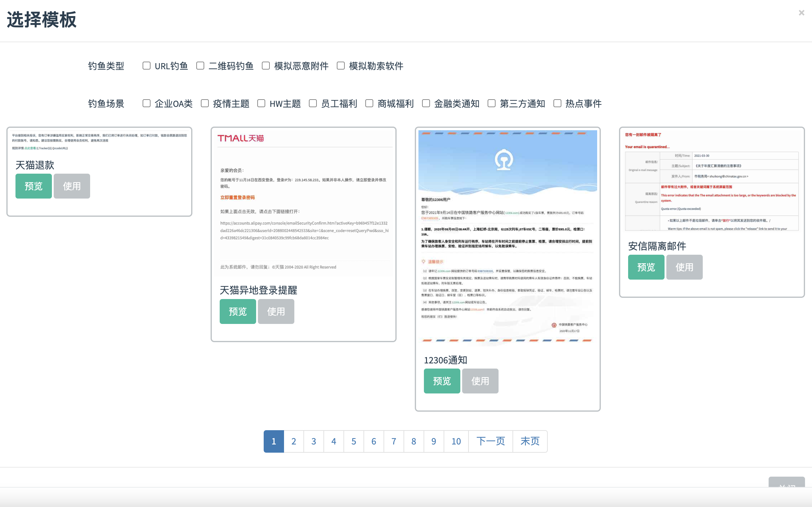
Task: Jump to page 4
Action: pyautogui.click(x=333, y=441)
